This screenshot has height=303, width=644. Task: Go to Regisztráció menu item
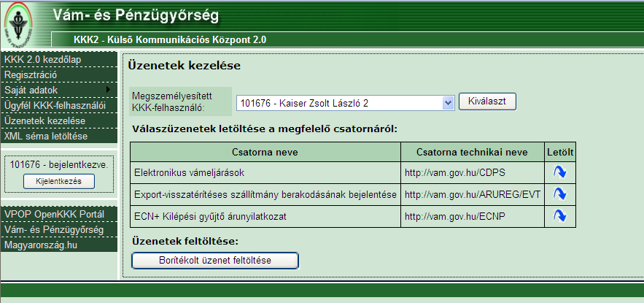(x=59, y=74)
